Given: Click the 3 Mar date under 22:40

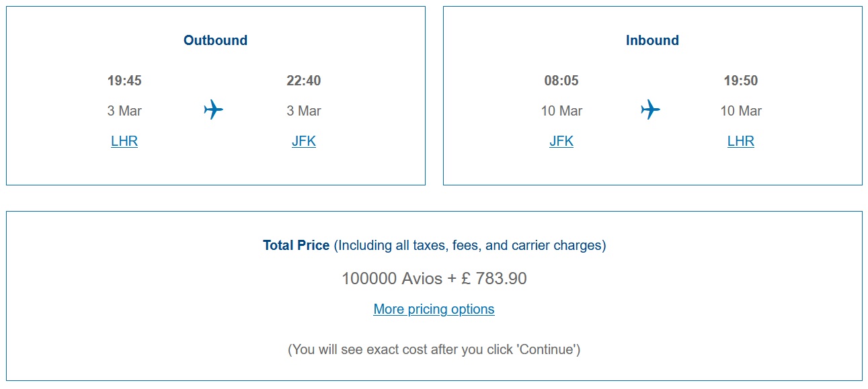Looking at the screenshot, I should click(304, 111).
